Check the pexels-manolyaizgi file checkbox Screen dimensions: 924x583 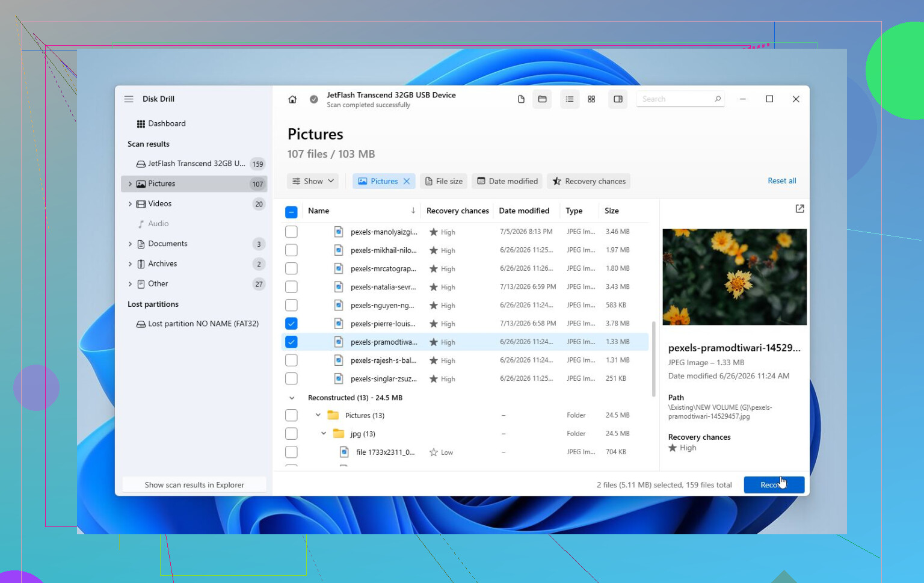pyautogui.click(x=291, y=232)
